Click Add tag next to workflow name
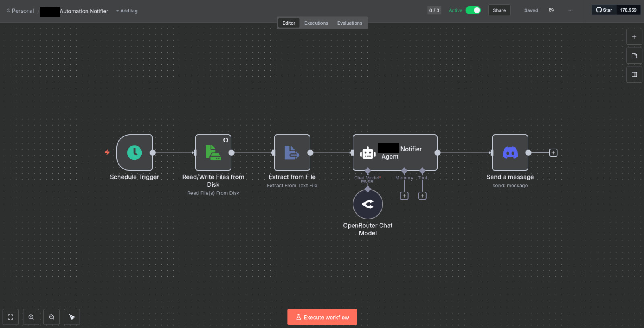Screen dimensions: 644x328 [x=127, y=11]
